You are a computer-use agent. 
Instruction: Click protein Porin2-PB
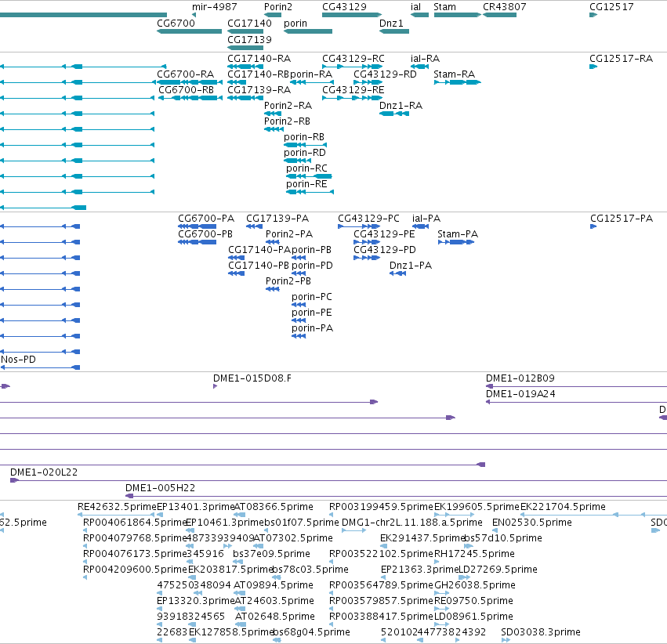[273, 289]
